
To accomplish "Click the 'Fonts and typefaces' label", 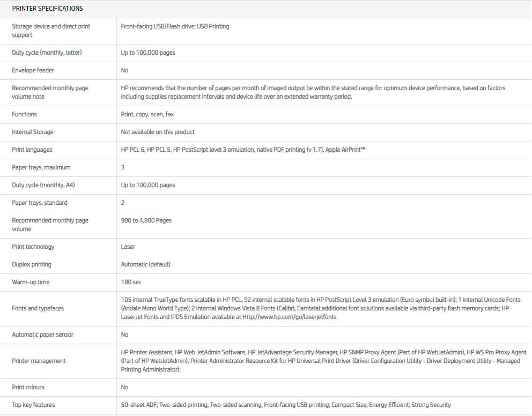I will pos(38,308).
